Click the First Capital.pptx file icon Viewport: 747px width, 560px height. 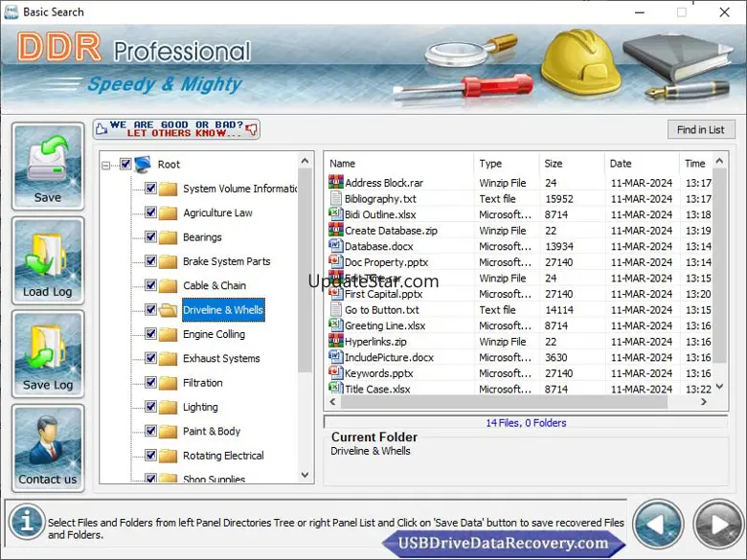tap(336, 293)
